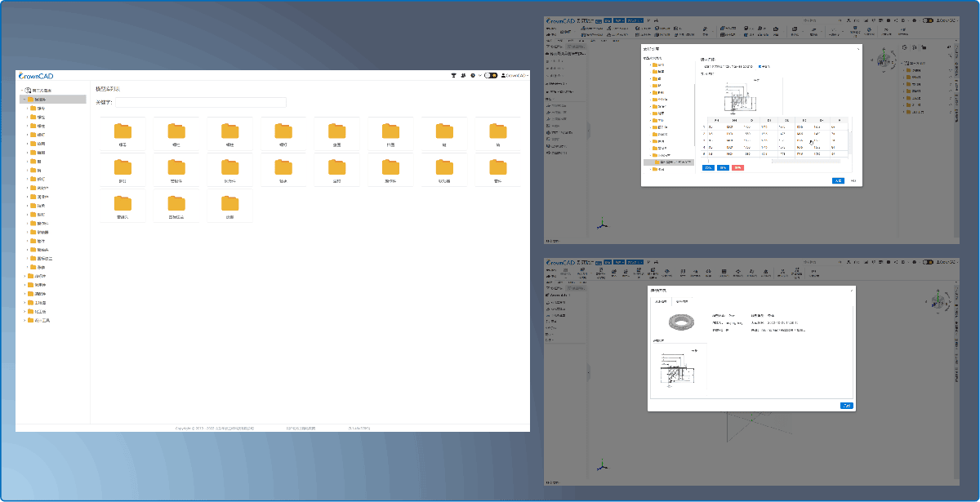
Task: Click the cancel text beside the upper dialog's confirm button
Action: coord(853,180)
